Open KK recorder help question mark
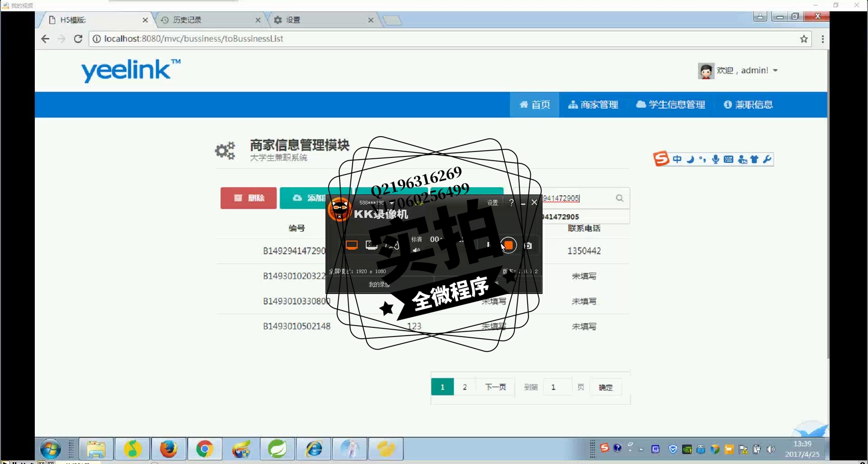 (x=511, y=203)
